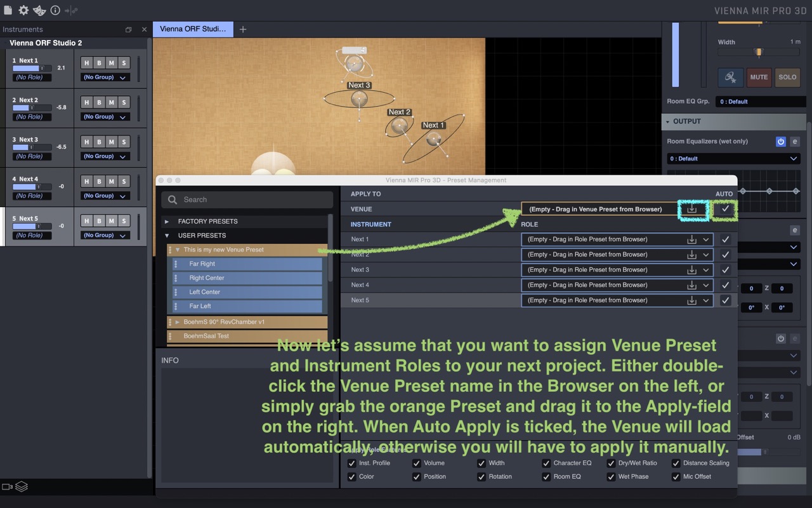Screen dimensions: 812x508
Task: Open the info circle icon
Action: click(x=55, y=10)
